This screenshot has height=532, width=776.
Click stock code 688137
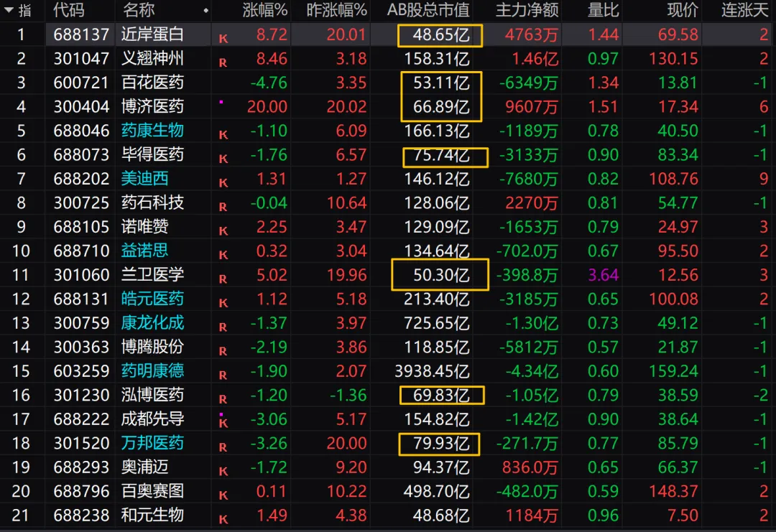click(81, 34)
